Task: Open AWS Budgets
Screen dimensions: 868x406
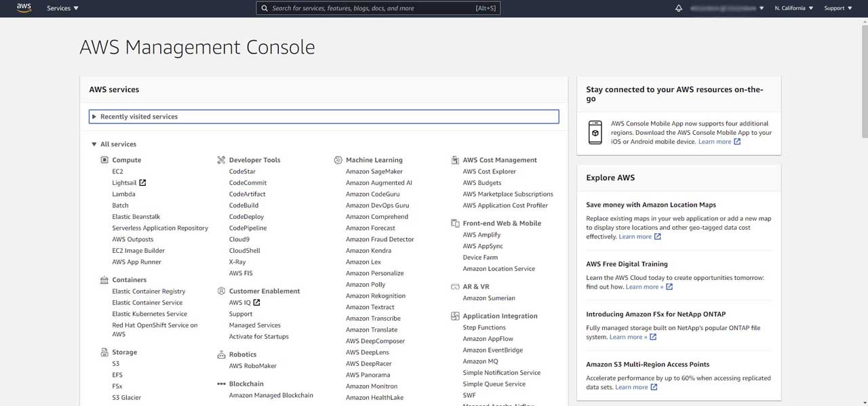Action: click(x=482, y=182)
